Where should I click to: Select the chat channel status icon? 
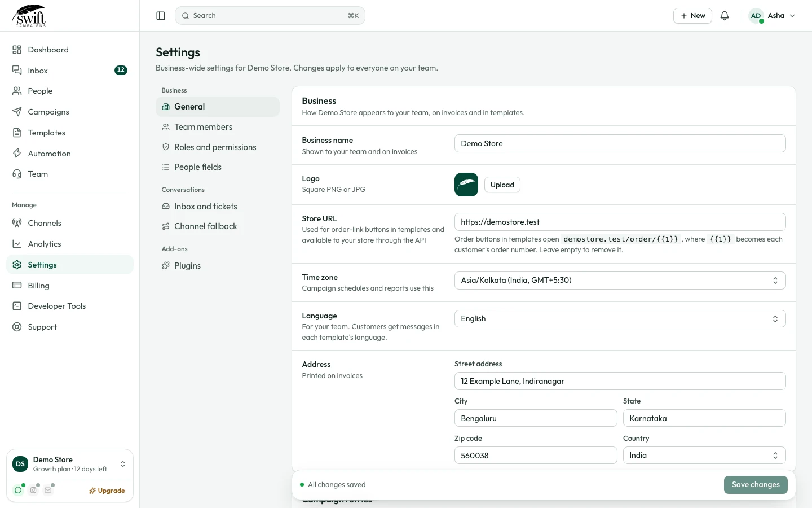coord(18,490)
